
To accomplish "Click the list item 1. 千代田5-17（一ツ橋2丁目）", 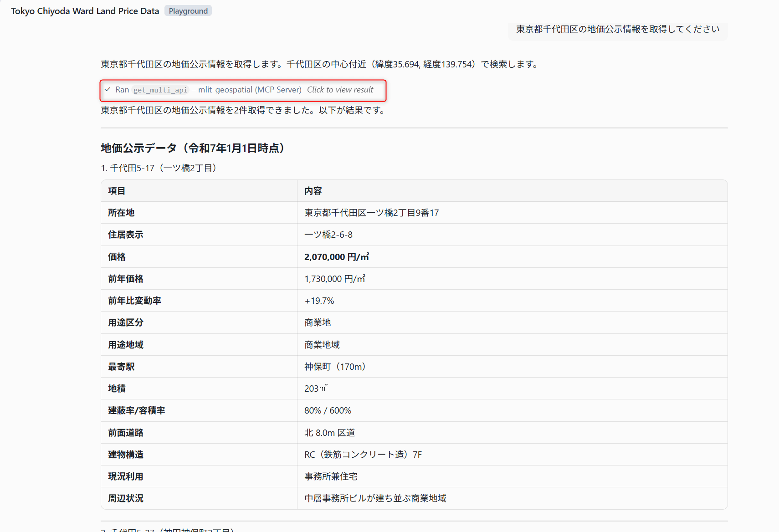I will (160, 168).
